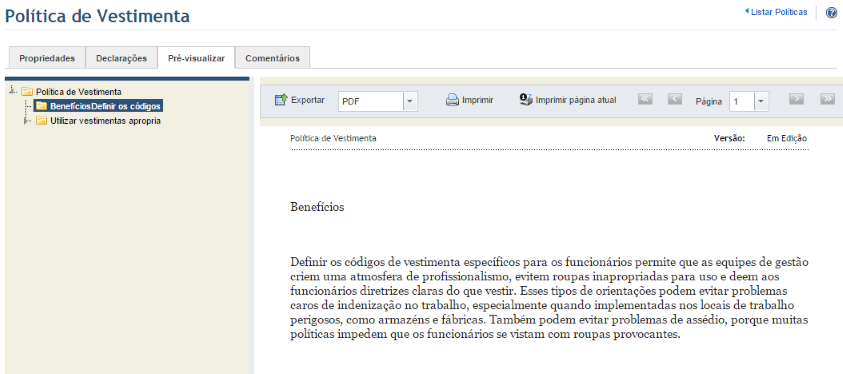Select Utilizar vestimentas apropria tree item
843x374 pixels.
click(105, 121)
